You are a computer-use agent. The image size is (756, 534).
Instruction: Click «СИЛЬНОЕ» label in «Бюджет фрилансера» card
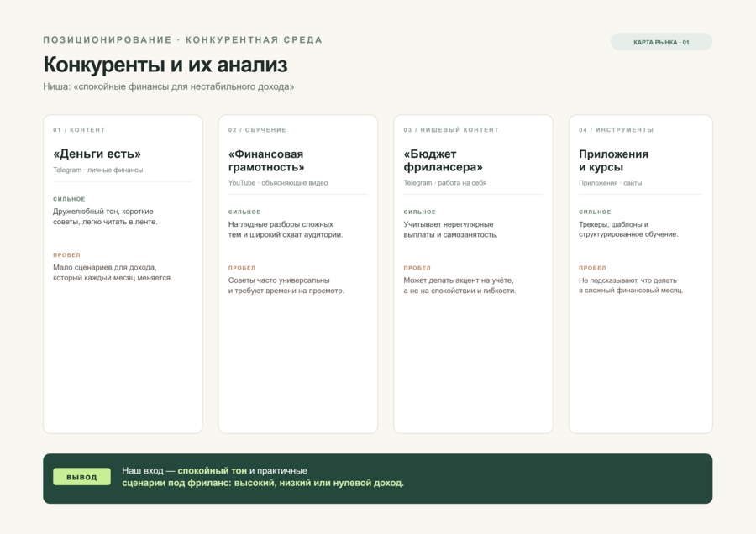(420, 212)
